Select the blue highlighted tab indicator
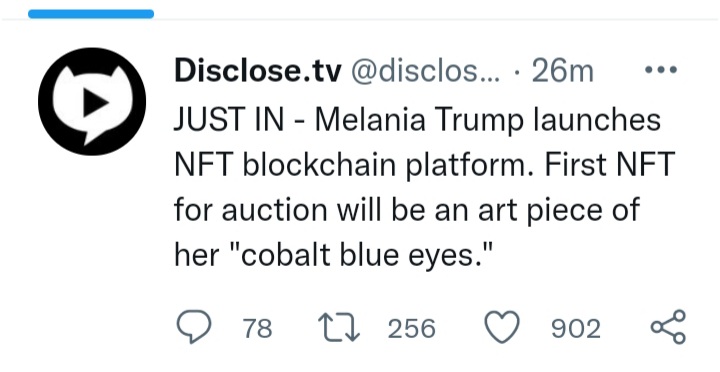 (x=91, y=14)
